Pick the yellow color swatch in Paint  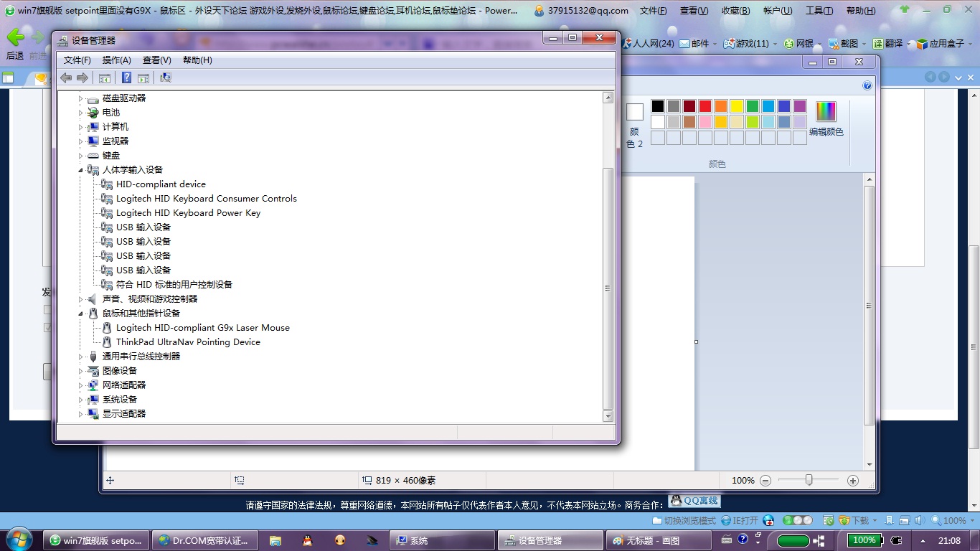737,106
